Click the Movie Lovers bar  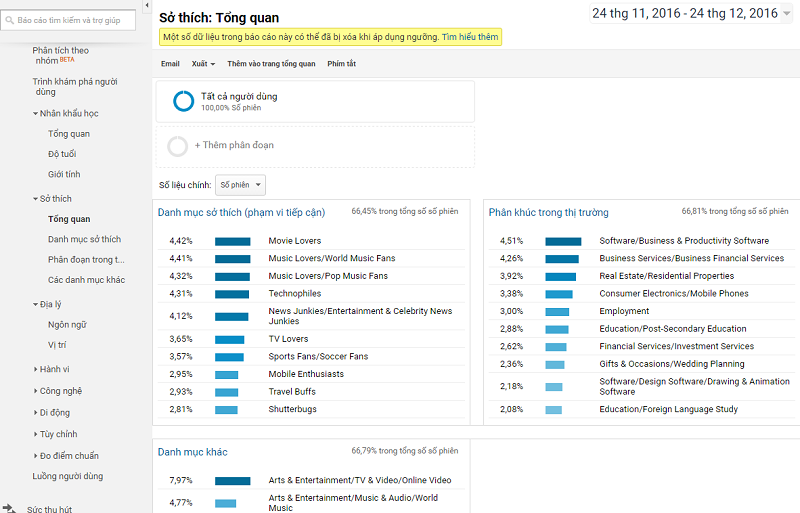click(232, 241)
